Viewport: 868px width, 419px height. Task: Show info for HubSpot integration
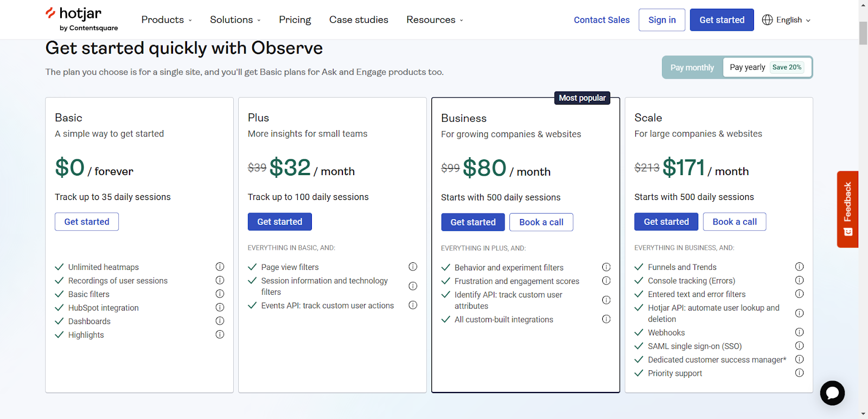220,307
